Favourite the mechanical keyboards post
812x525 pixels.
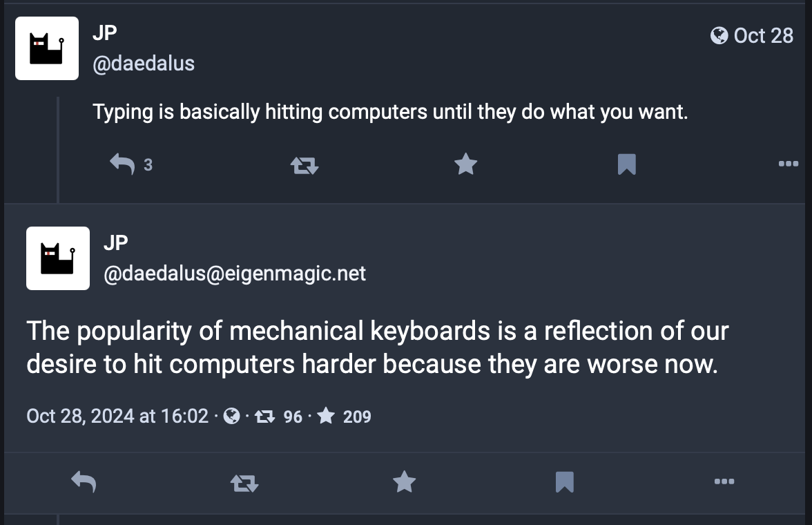coord(404,481)
